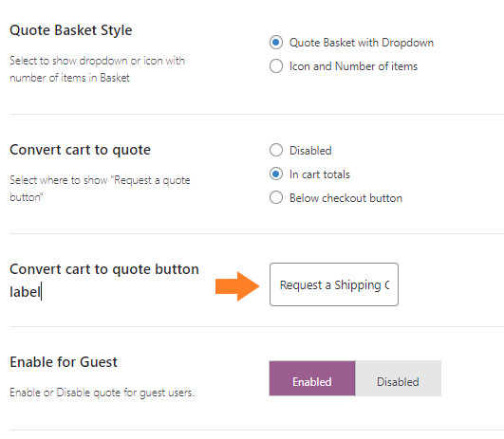Click the Convert cart to quote button label heading
Screen dimensions: 504x439
coord(104,281)
